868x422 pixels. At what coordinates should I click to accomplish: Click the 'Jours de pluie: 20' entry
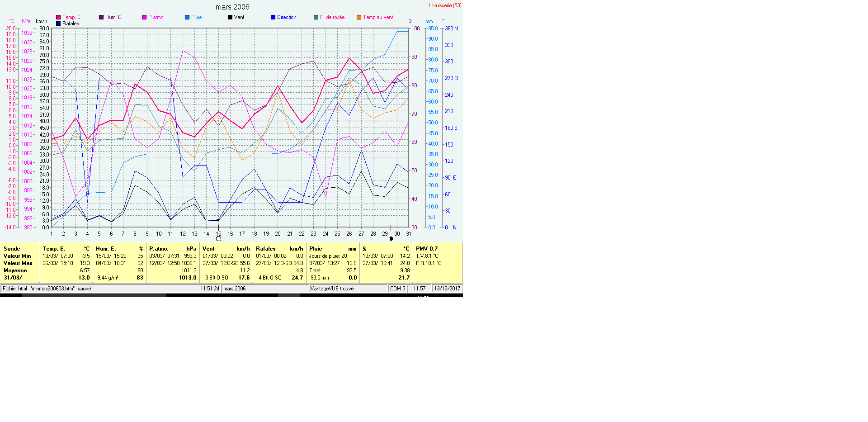[328, 256]
